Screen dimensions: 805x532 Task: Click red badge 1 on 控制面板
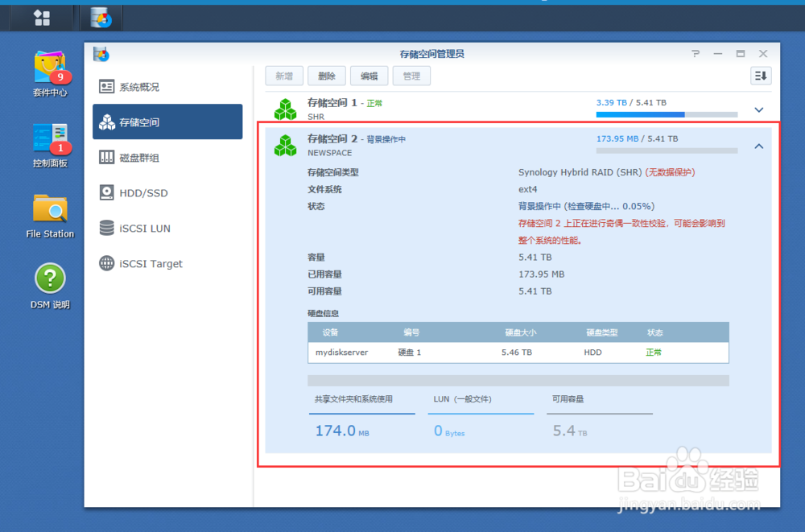(x=60, y=148)
